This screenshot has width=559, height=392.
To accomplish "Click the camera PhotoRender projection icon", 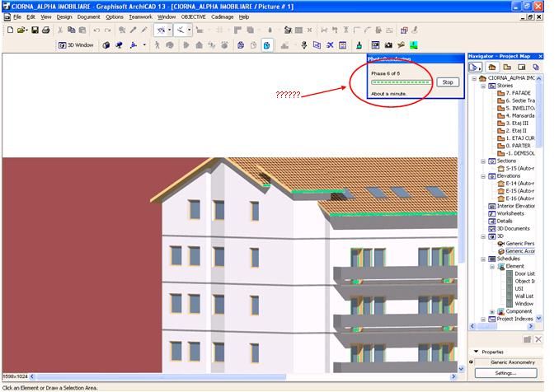I will [x=388, y=45].
